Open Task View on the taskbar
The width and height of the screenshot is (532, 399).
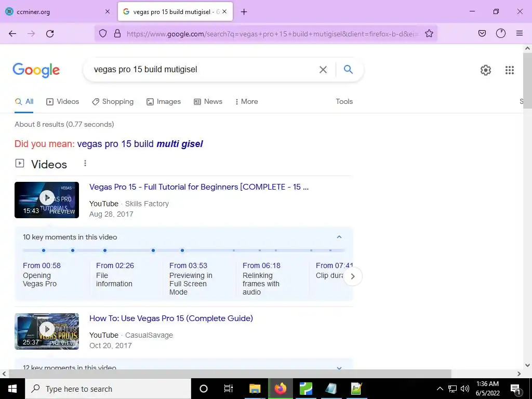point(229,389)
